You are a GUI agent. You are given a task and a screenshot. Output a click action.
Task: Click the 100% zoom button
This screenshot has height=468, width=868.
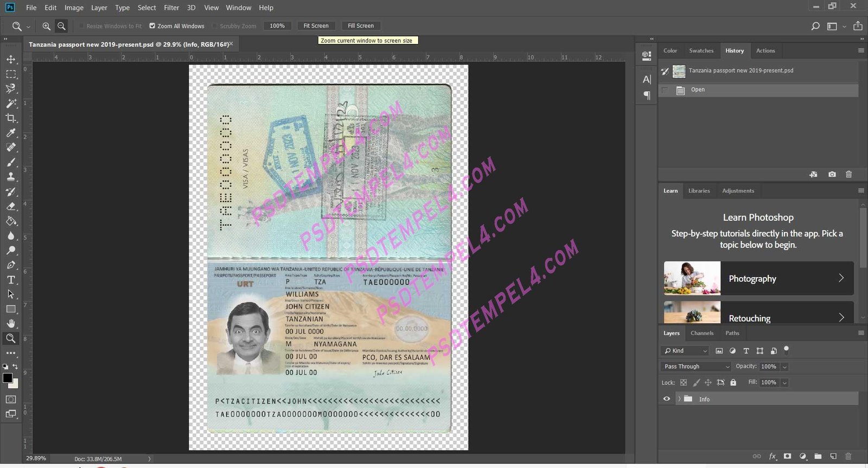tap(277, 26)
